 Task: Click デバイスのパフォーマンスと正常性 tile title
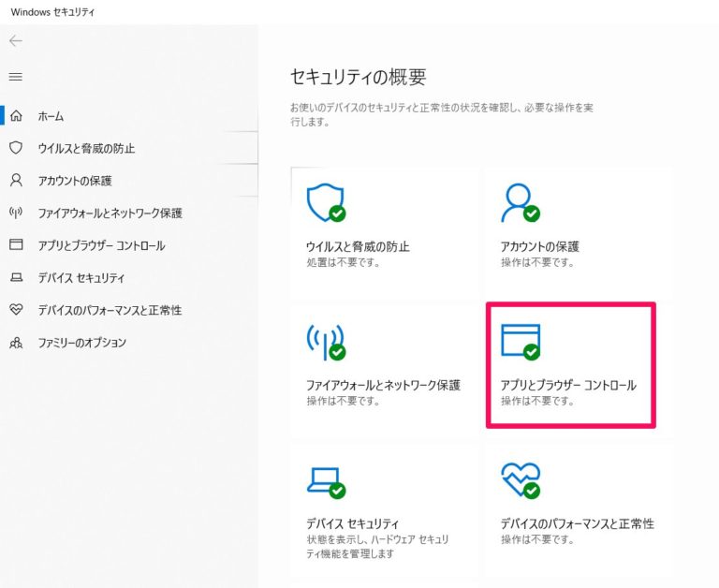(578, 523)
